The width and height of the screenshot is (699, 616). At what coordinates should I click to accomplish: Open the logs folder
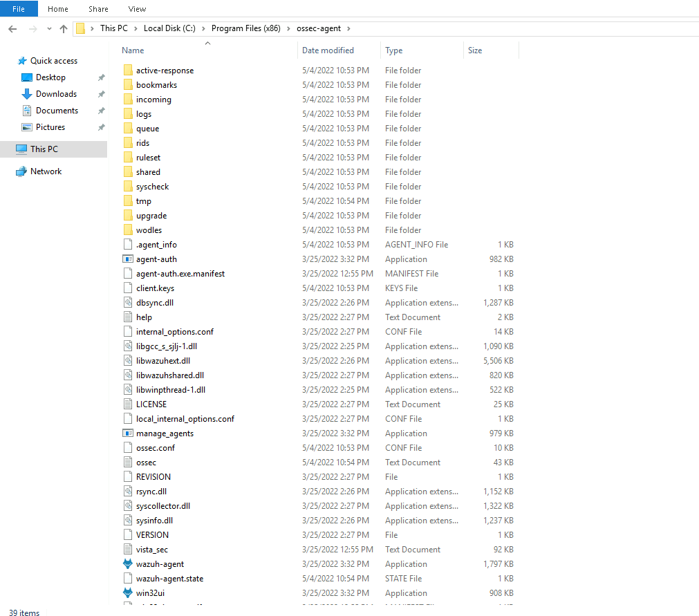tap(146, 113)
